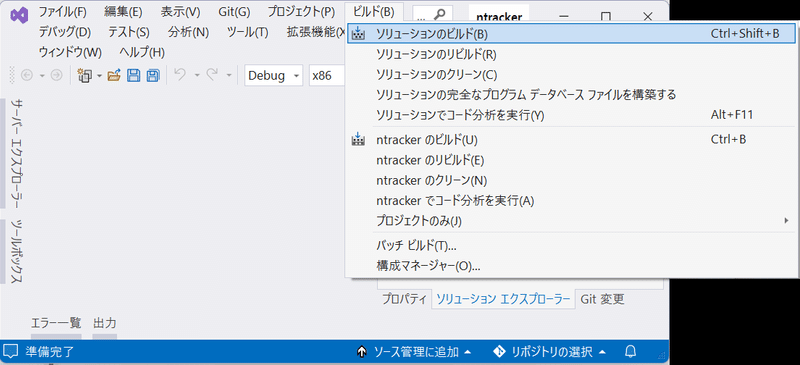Click the Visual Studio logo icon
The width and height of the screenshot is (800, 365).
(x=18, y=15)
